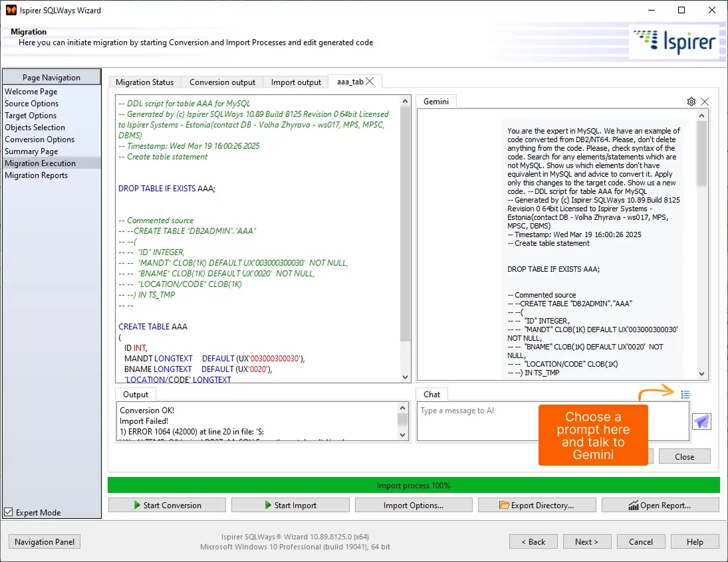Screen dimensions: 728x562
Task: Click the BNAME LONGTEXT line in editor
Action: 198,369
